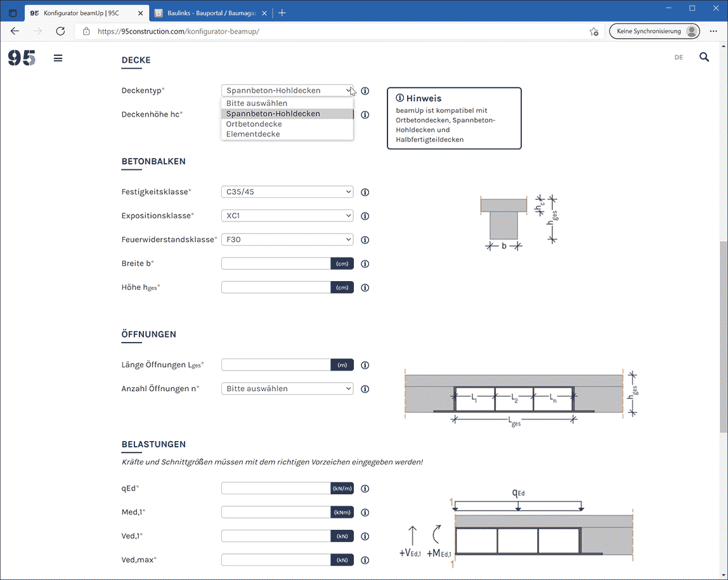The width and height of the screenshot is (728, 580).
Task: Click the beam cross-section diagram
Action: tap(519, 223)
